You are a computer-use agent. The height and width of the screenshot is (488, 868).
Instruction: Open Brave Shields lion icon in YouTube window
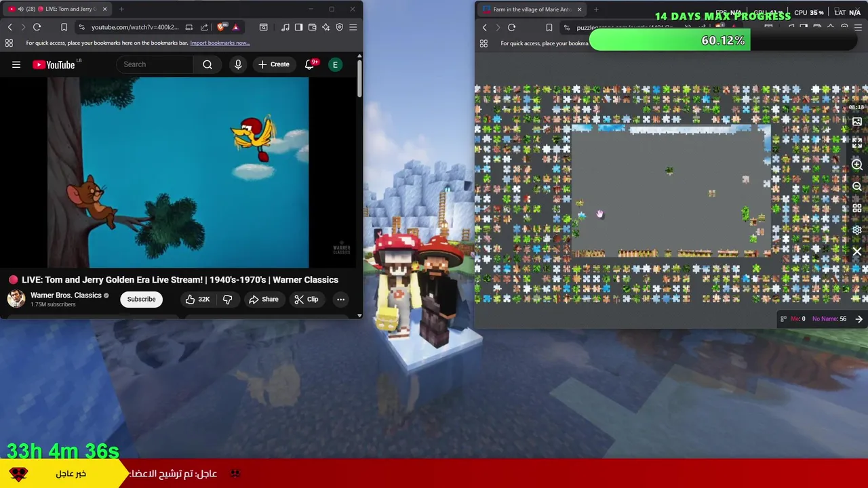tap(222, 27)
